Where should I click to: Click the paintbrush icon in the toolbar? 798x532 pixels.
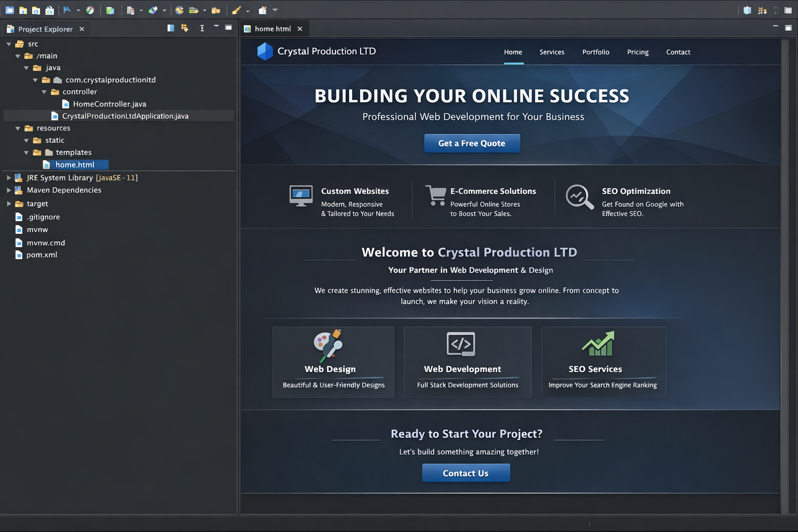[236, 10]
